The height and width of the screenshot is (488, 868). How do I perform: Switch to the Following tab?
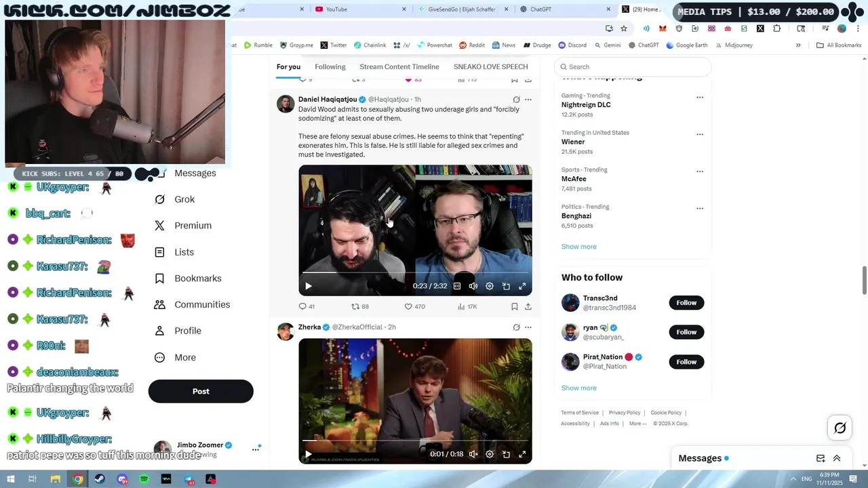point(330,66)
